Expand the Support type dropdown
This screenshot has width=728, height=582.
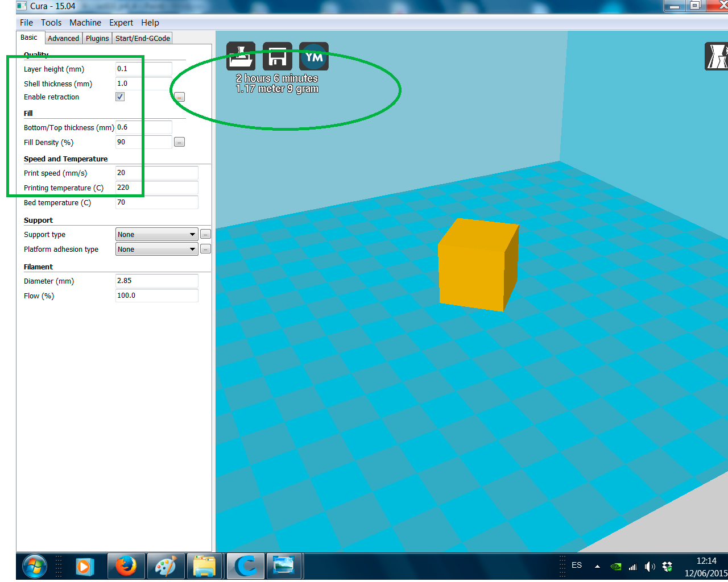pos(156,234)
